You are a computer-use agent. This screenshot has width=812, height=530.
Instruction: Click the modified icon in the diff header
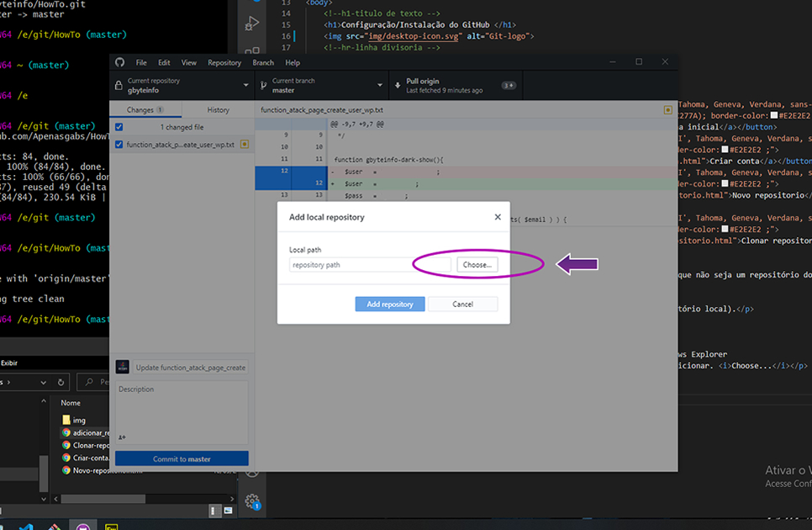(668, 110)
